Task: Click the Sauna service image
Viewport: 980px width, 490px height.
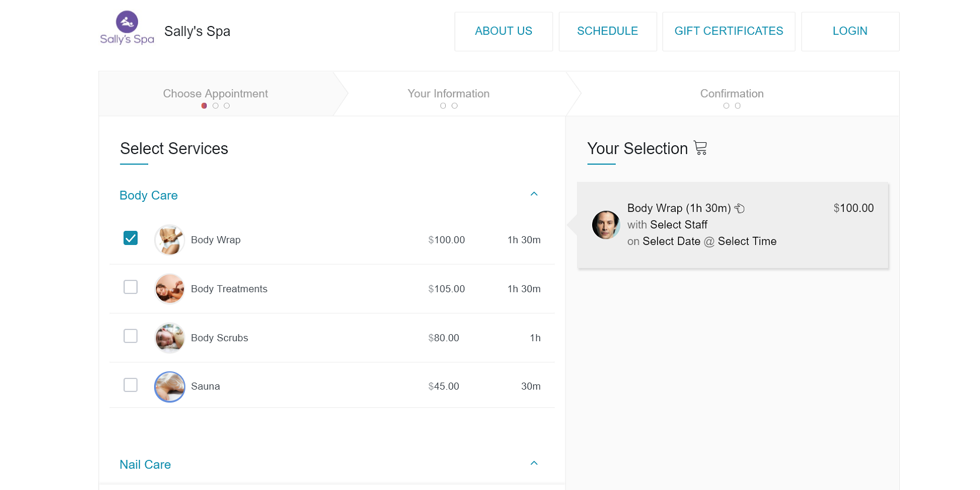Action: [x=169, y=387]
